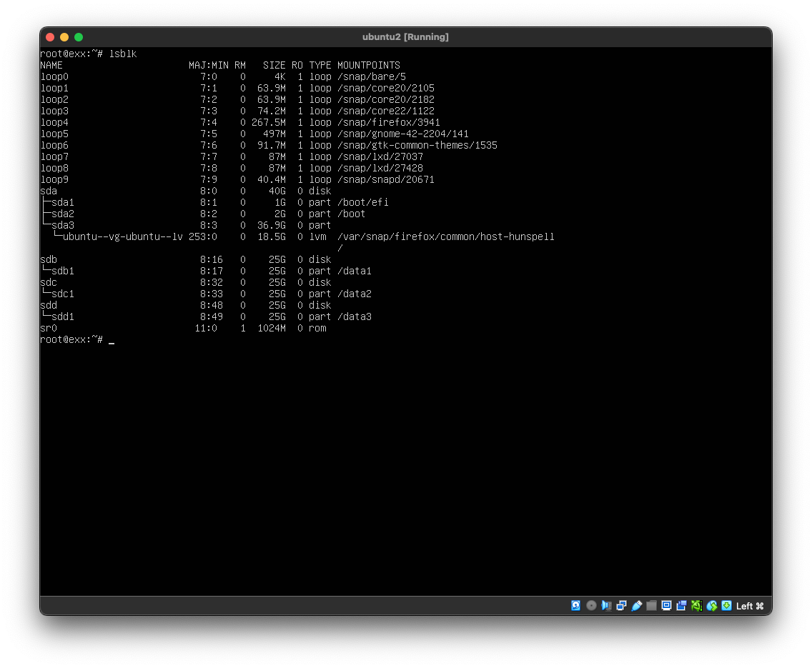Click the 'loop9' device name

click(54, 179)
